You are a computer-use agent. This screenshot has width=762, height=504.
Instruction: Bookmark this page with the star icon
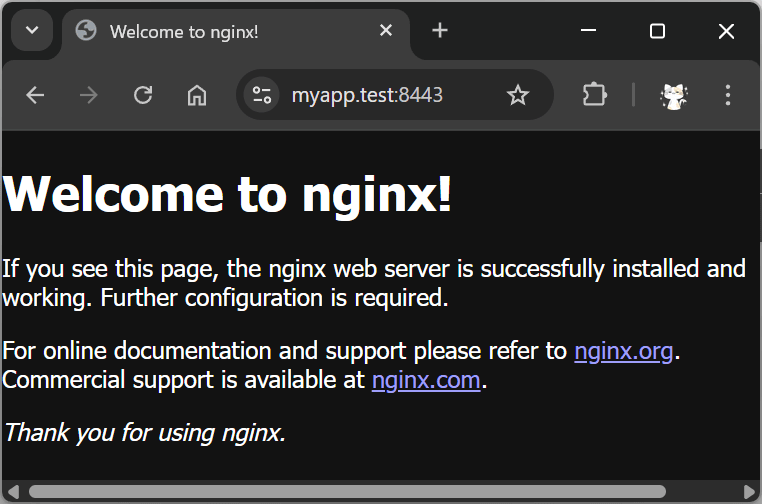(x=517, y=95)
